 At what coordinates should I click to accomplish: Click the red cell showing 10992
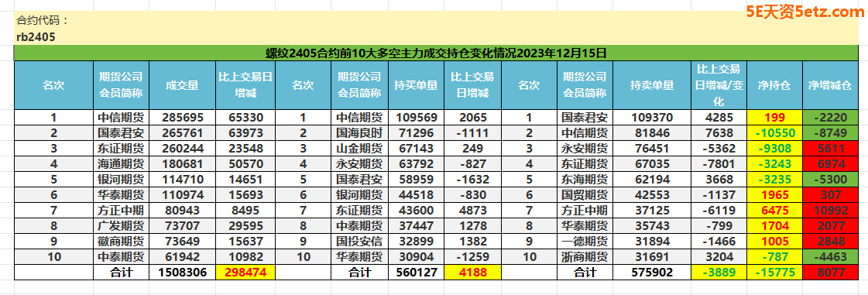(x=829, y=211)
